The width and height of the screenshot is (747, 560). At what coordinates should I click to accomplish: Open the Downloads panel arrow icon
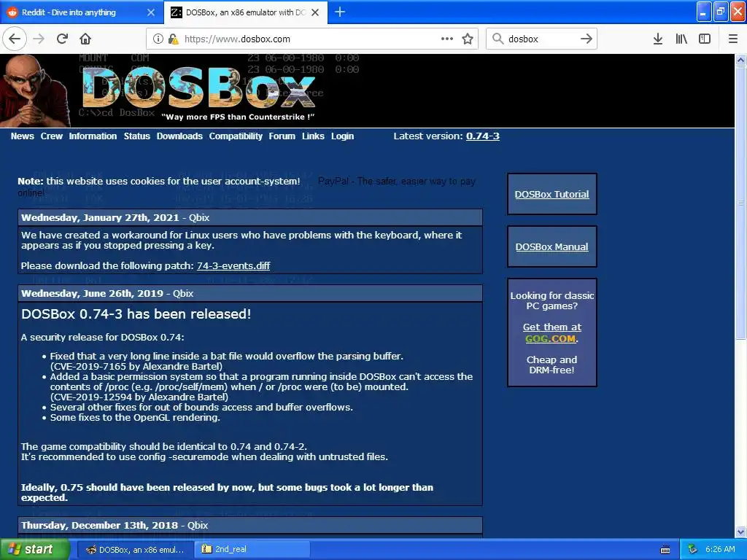coord(657,39)
